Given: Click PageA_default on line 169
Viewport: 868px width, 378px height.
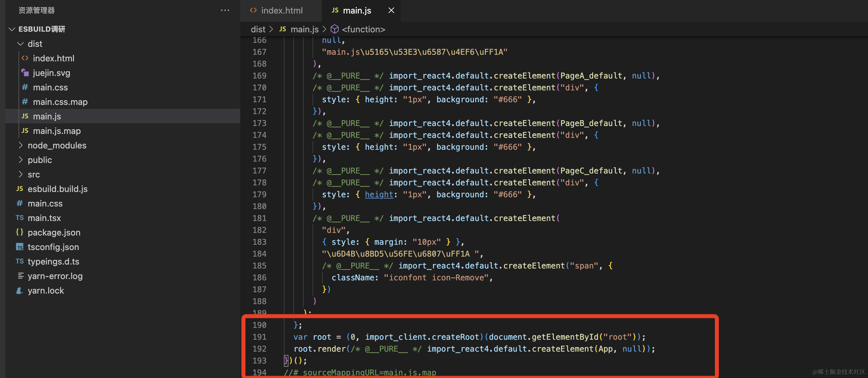Looking at the screenshot, I should 591,76.
